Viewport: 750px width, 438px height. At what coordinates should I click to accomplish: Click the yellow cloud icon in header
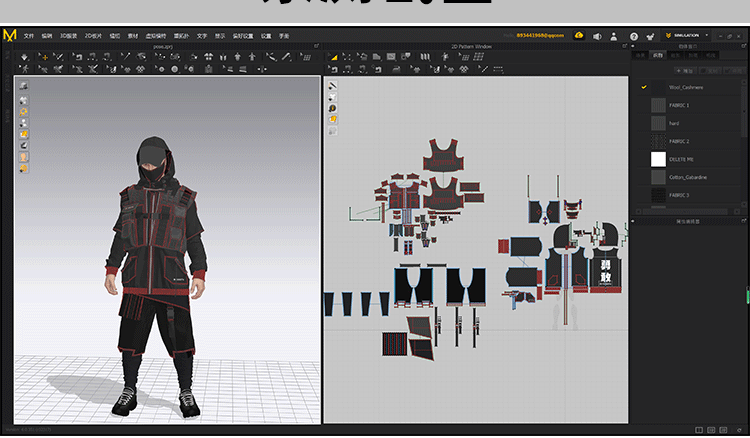point(578,36)
